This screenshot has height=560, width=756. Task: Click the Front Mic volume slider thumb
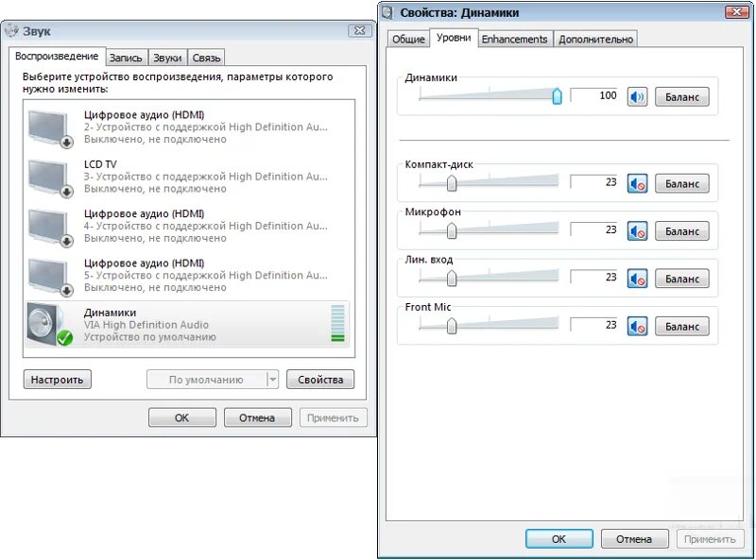point(452,325)
